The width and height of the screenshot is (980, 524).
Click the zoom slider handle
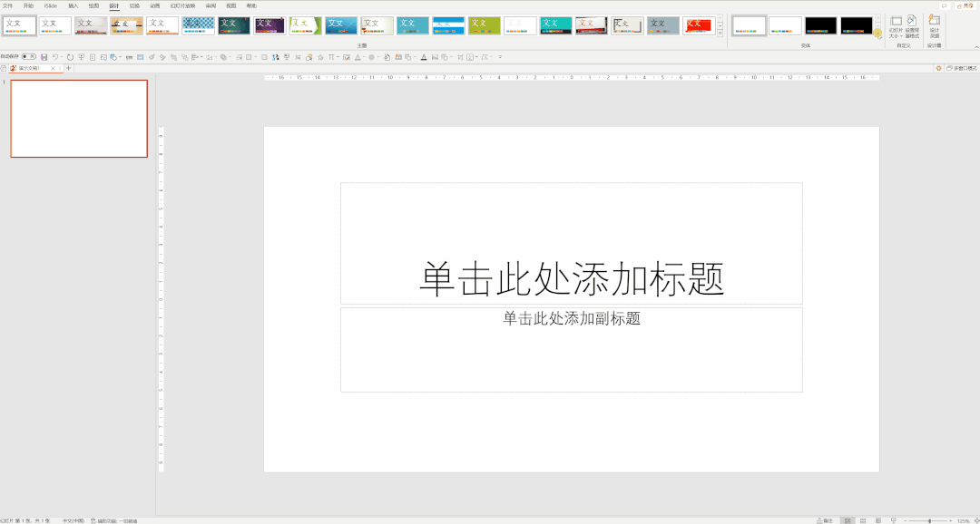point(929,520)
